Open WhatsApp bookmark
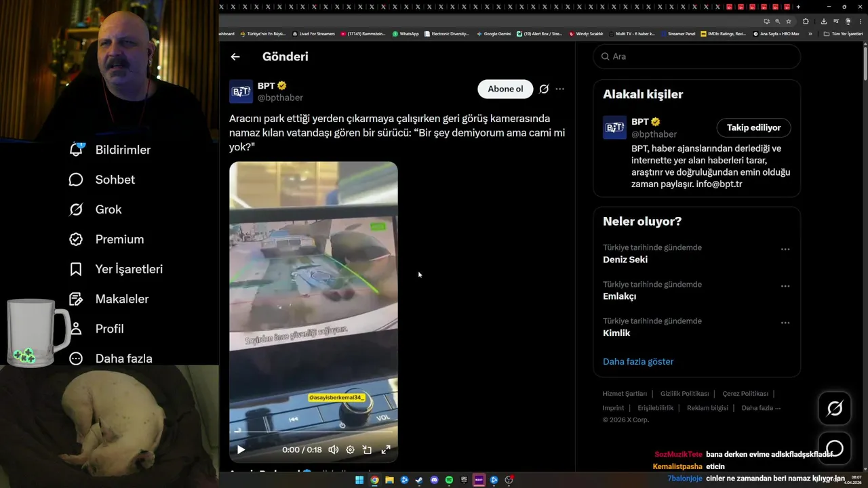 tap(406, 34)
